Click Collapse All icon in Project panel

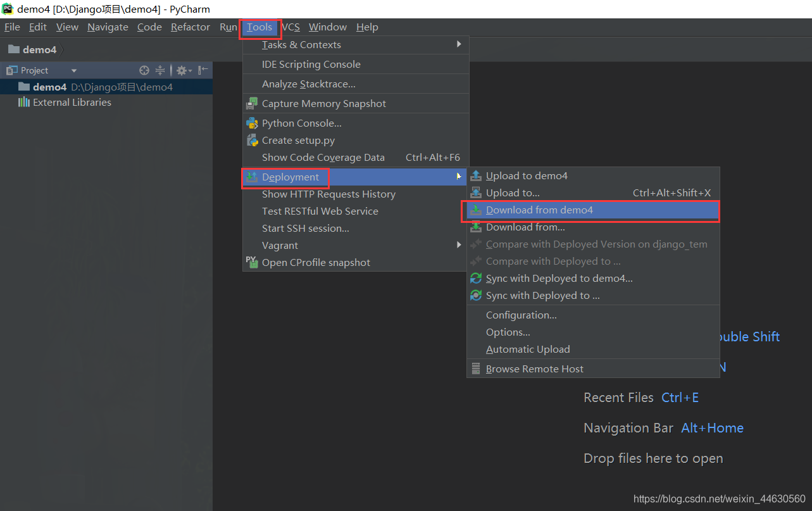[x=160, y=70]
